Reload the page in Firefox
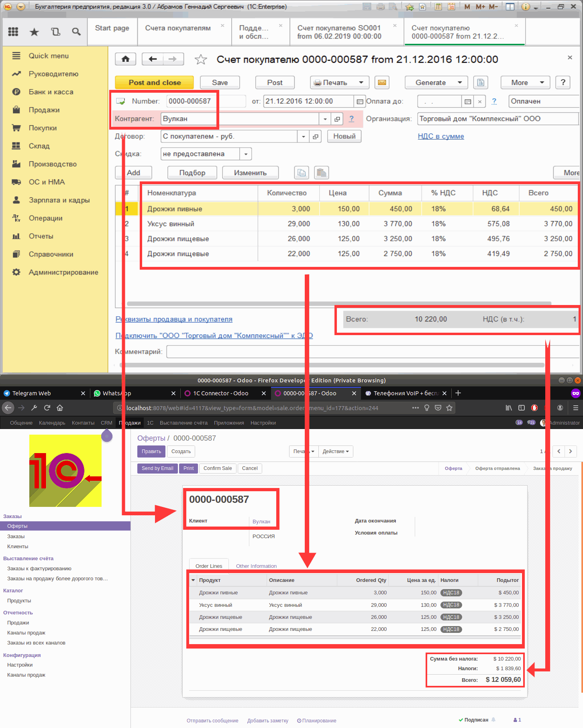 click(x=47, y=408)
